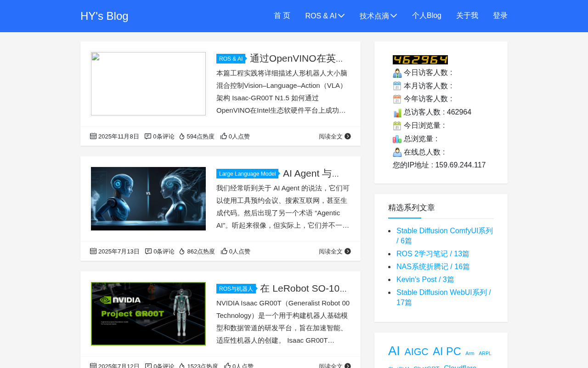Screen dimensions: 588x368
Task: Click the 462964 visitor counter image
Action: [420, 60]
